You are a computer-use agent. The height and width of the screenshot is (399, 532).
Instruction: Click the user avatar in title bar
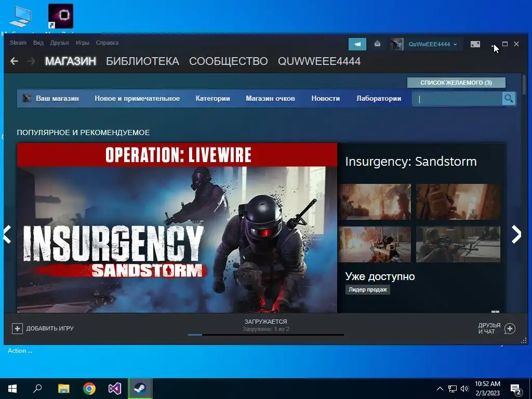point(396,44)
